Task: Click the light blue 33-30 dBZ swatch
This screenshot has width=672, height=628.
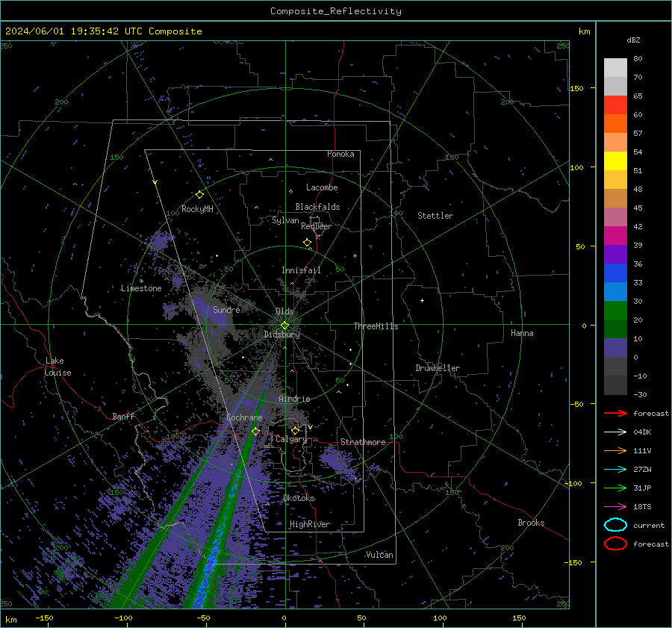Action: pos(615,292)
